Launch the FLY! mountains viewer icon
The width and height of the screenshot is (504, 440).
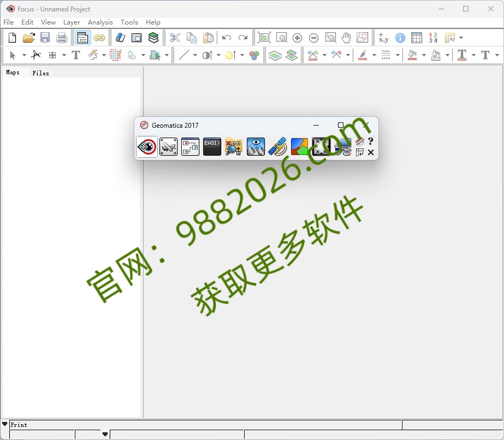point(256,146)
